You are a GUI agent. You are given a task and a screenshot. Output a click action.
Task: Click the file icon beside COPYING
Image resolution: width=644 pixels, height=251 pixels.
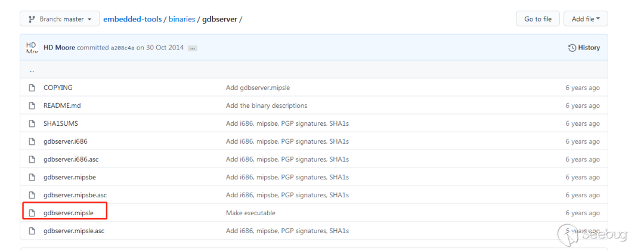(x=32, y=88)
